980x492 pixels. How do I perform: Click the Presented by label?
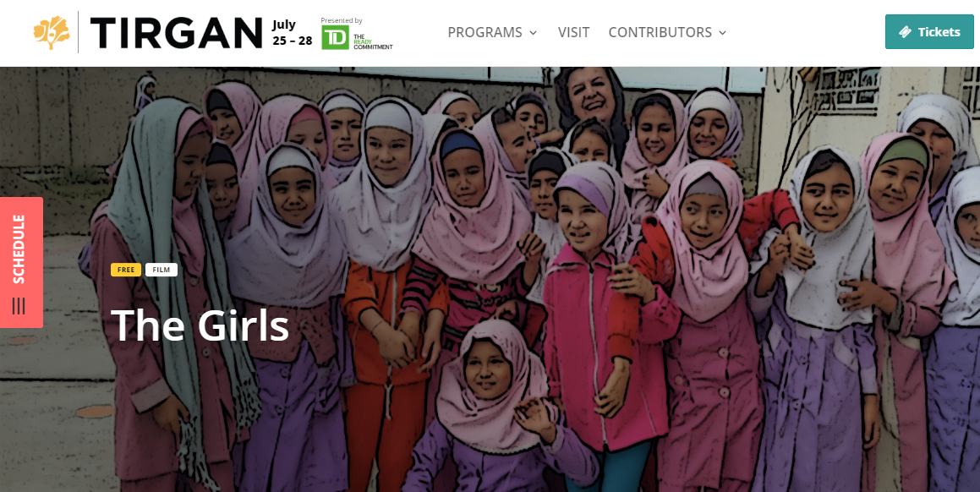[342, 20]
